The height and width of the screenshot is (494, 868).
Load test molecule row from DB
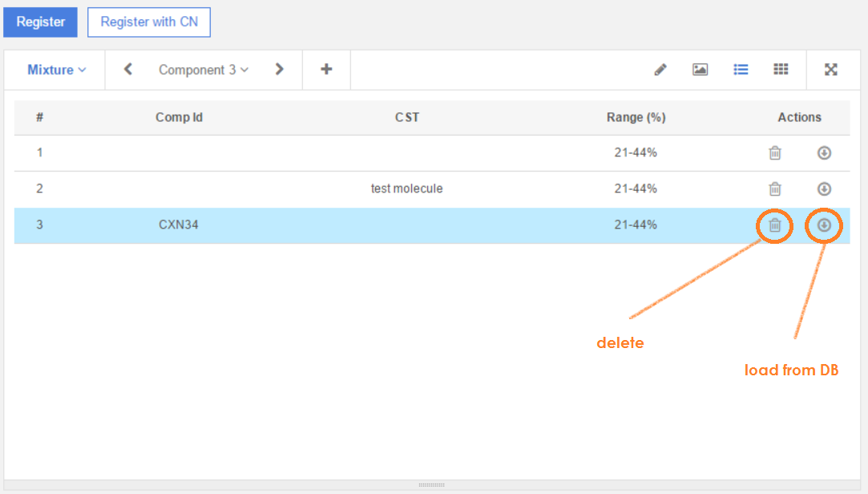[x=824, y=188]
